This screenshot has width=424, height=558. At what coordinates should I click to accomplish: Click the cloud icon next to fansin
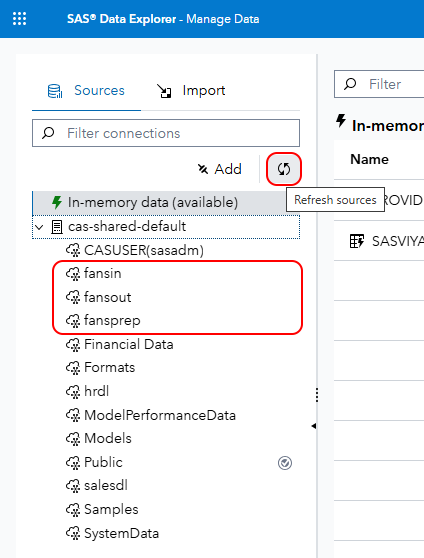point(73,274)
